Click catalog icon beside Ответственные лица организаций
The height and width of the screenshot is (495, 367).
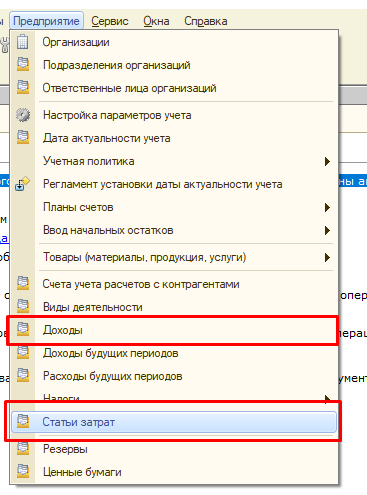tap(23, 87)
